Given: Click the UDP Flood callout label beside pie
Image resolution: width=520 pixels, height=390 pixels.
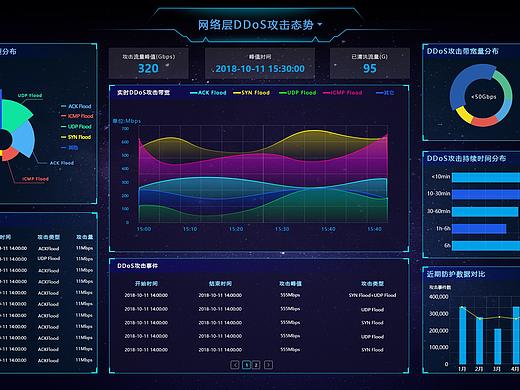Looking at the screenshot, I should [30, 96].
